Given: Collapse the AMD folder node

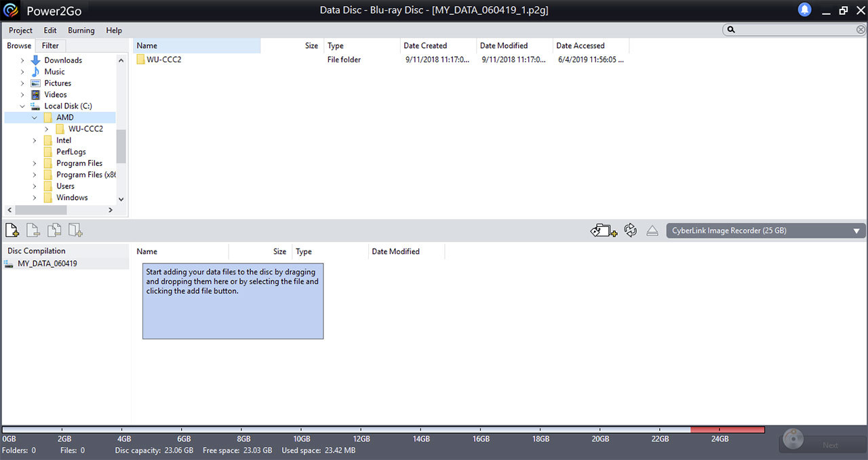Looking at the screenshot, I should point(35,118).
